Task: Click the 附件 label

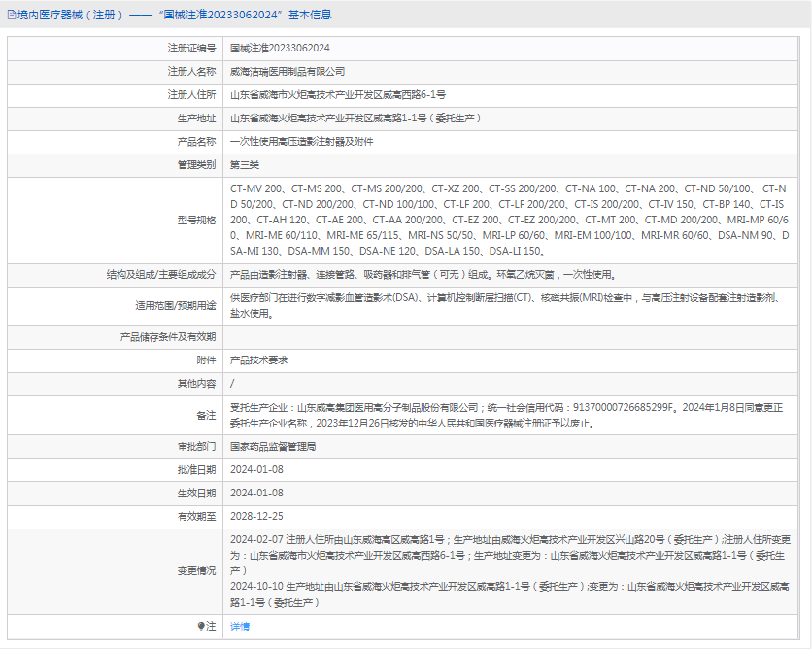Action: [x=206, y=360]
